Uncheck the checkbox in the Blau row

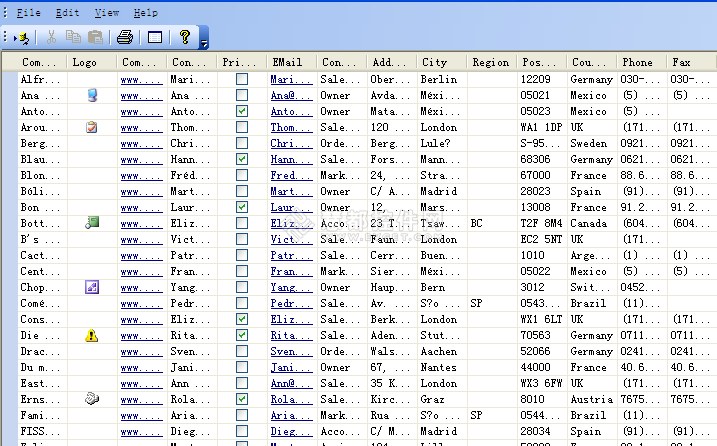tap(242, 159)
